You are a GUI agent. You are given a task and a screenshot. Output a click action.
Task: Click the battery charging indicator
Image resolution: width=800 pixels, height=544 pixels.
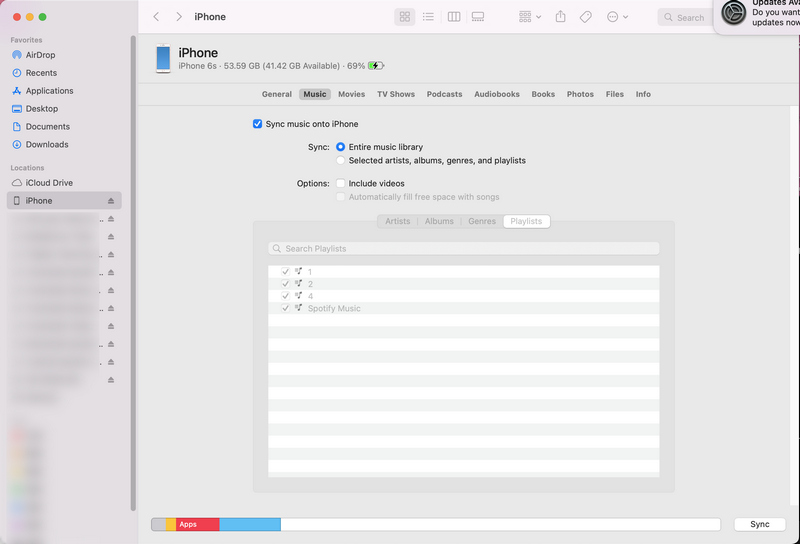[x=376, y=65]
